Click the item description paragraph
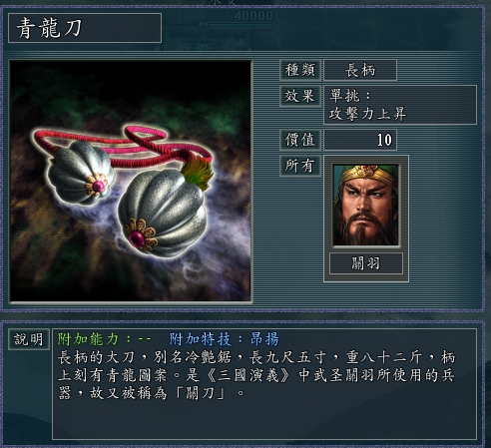 [256, 375]
